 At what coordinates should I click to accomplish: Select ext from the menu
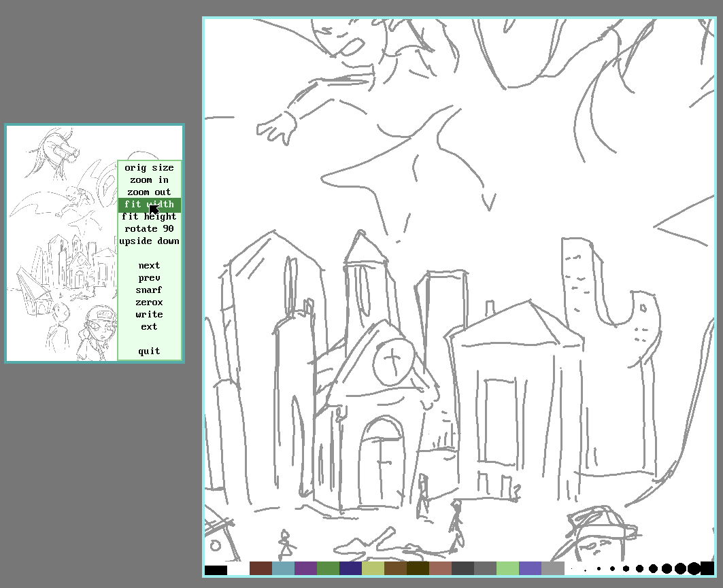149,327
